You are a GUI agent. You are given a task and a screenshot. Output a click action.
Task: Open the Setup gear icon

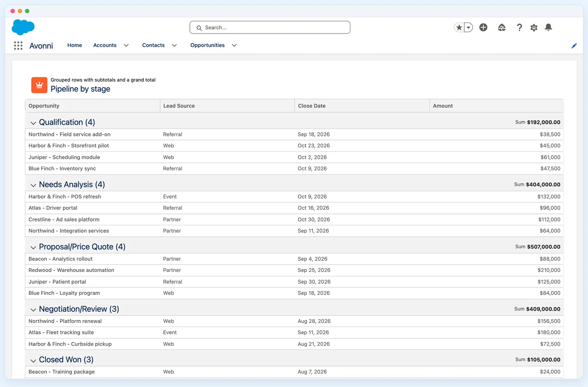pyautogui.click(x=534, y=27)
